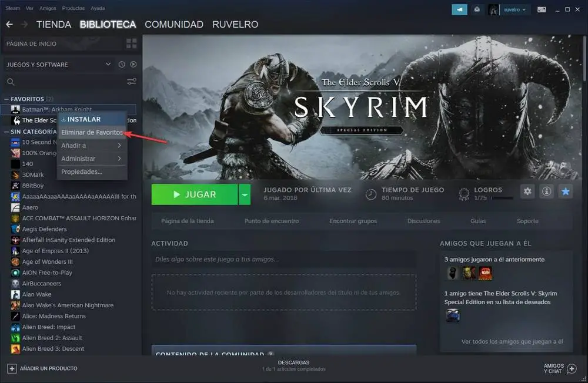The width and height of the screenshot is (588, 383).
Task: Click the 3DMark icon in the list
Action: pos(15,174)
